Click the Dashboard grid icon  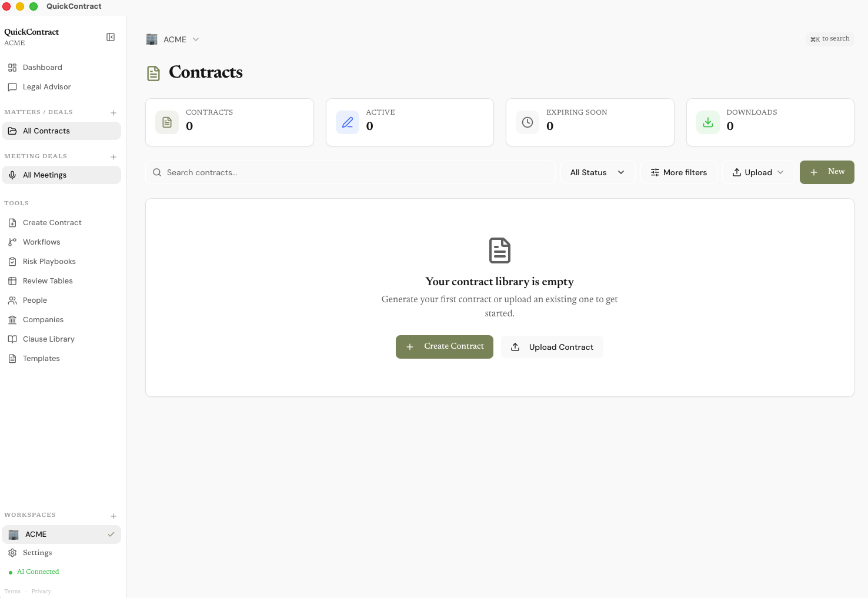pyautogui.click(x=12, y=68)
